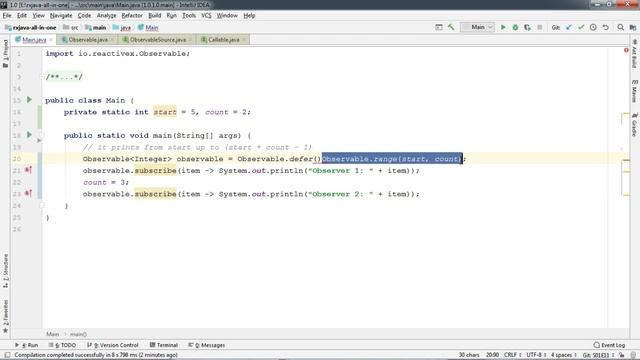Open the VCS menu
Viewport: 640px width, 360px height.
(x=206, y=16)
